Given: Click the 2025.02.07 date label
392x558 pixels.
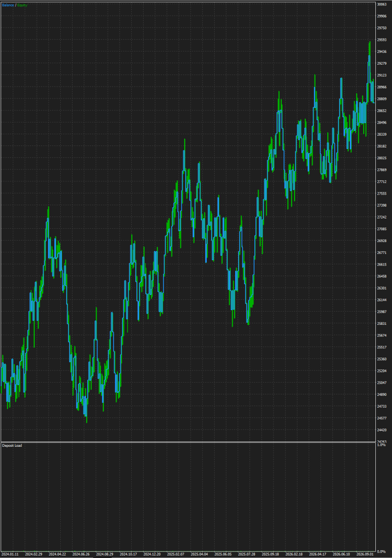Looking at the screenshot, I should coord(175,554).
